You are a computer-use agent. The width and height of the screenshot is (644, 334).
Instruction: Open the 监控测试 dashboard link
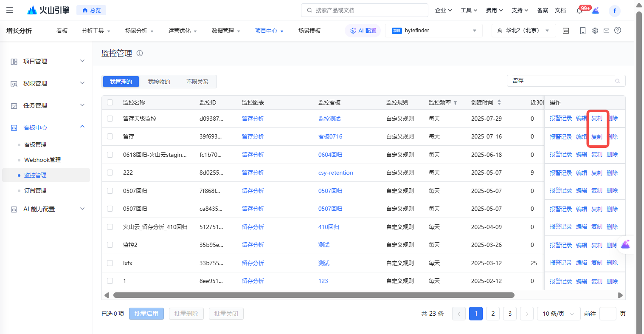[329, 119]
